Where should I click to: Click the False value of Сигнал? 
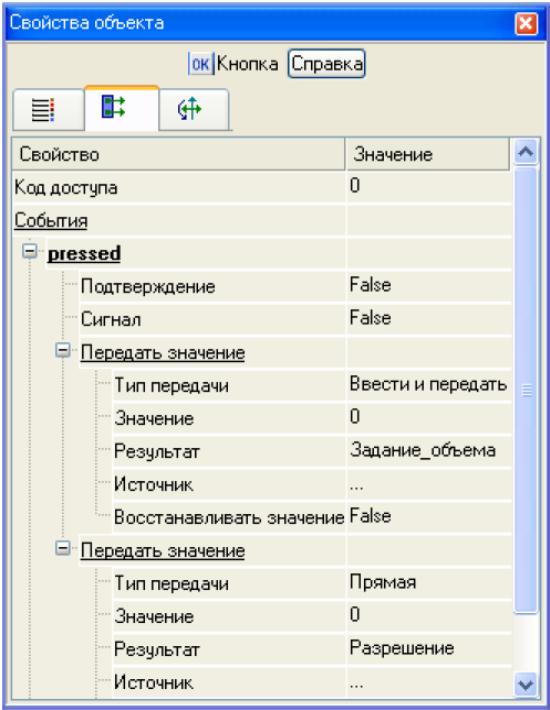point(370,318)
